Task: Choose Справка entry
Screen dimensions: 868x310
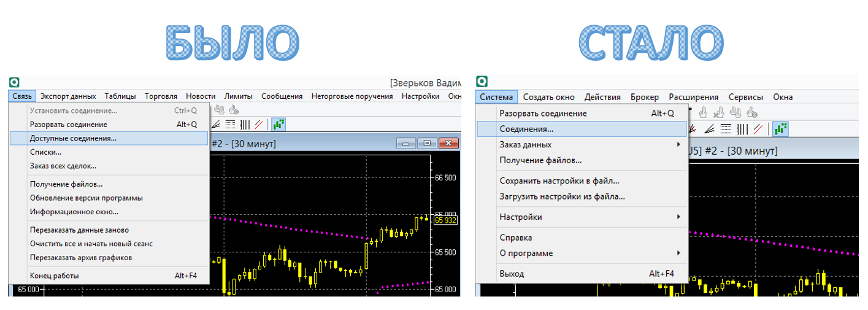Action: [582, 238]
